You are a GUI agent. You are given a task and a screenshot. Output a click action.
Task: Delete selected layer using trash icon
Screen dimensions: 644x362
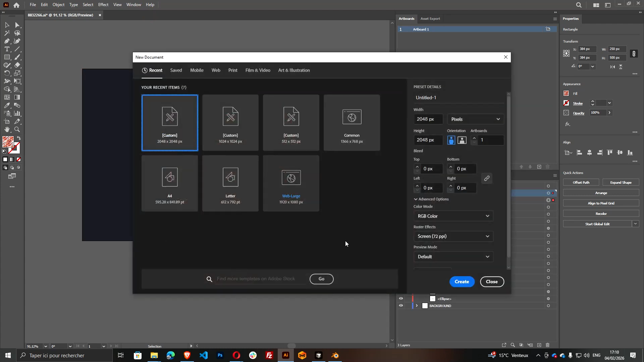[548, 345]
